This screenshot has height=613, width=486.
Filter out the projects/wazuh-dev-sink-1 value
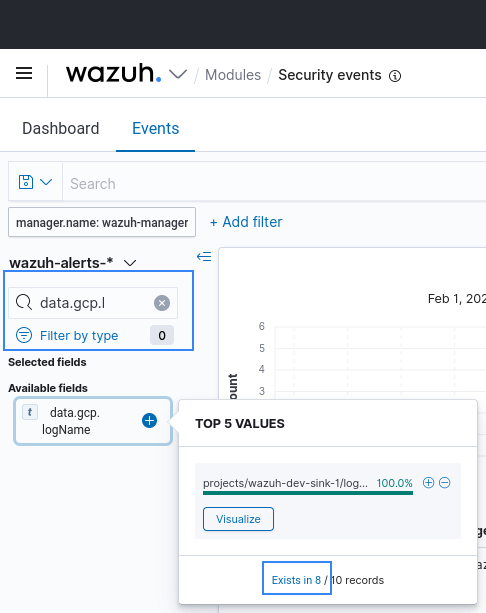pyautogui.click(x=445, y=483)
